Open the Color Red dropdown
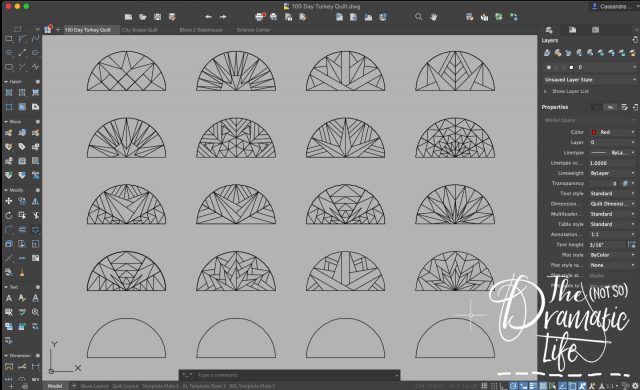Screen dimensions: 640x390 point(612,132)
